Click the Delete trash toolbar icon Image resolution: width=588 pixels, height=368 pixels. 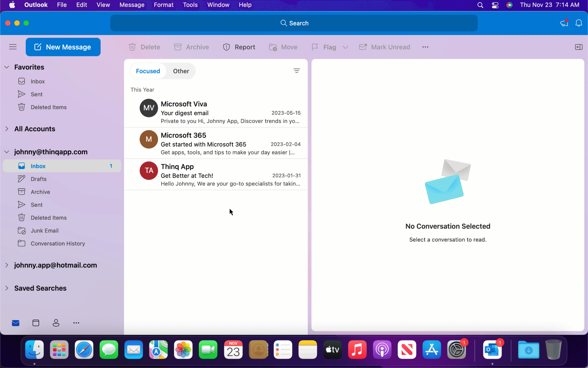(132, 47)
